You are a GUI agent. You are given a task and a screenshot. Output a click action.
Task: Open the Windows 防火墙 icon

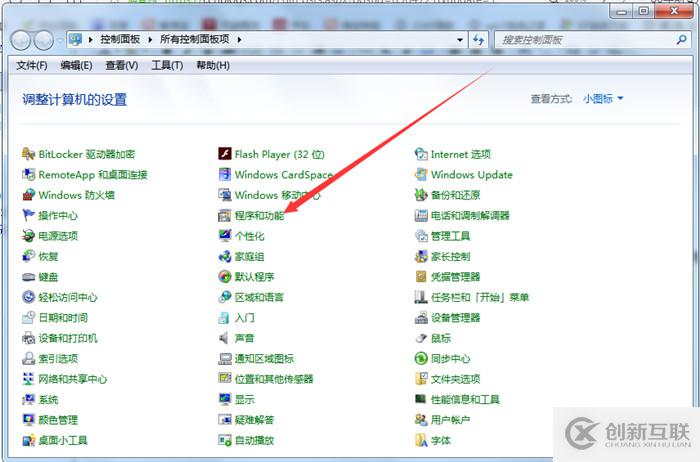(29, 195)
